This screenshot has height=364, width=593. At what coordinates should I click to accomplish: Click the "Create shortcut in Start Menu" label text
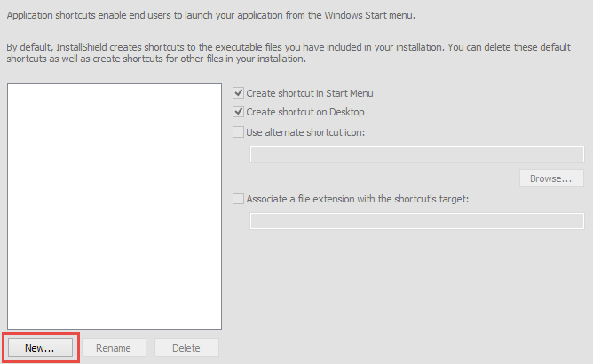click(309, 93)
